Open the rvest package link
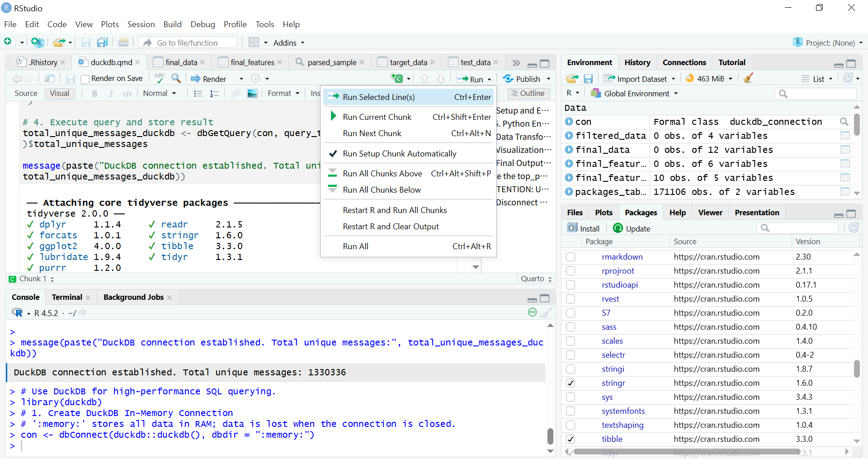This screenshot has width=868, height=459. 610,299
